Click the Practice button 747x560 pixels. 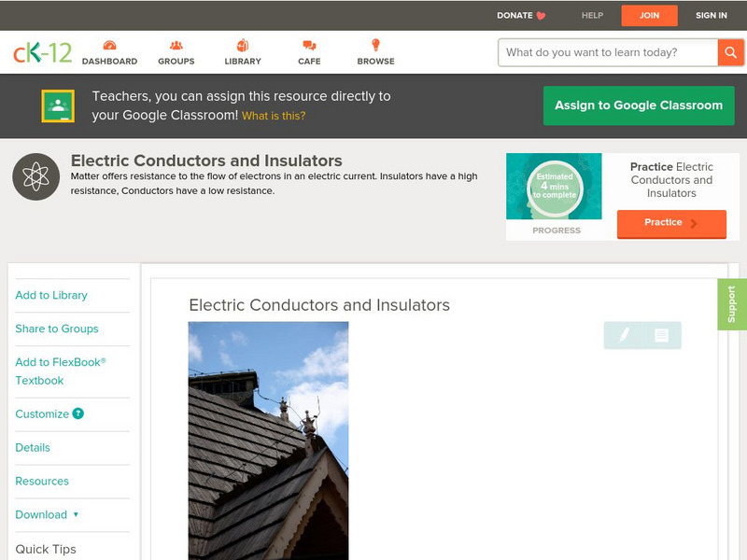click(671, 223)
